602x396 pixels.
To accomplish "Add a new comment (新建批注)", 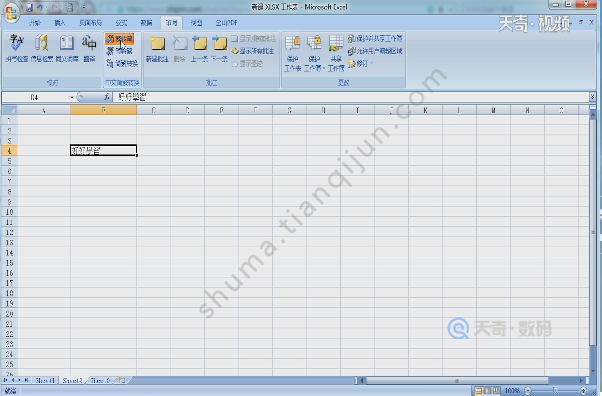I will 157,48.
